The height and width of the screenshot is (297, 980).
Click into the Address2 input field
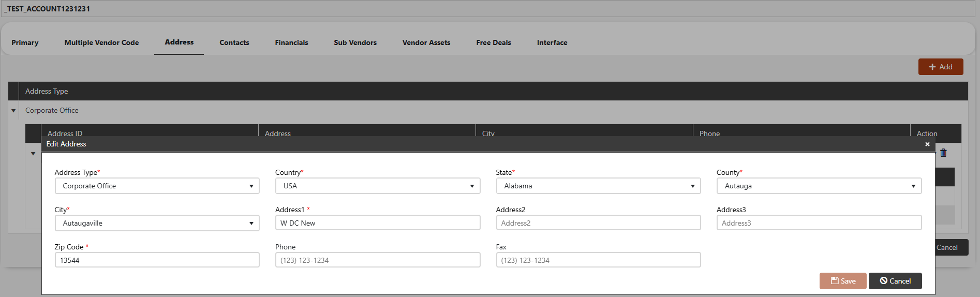pos(598,223)
